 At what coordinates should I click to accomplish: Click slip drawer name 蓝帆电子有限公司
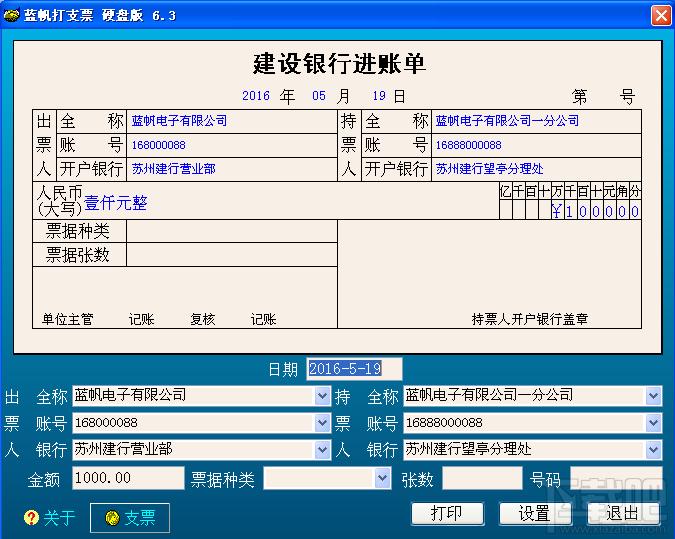pos(180,121)
